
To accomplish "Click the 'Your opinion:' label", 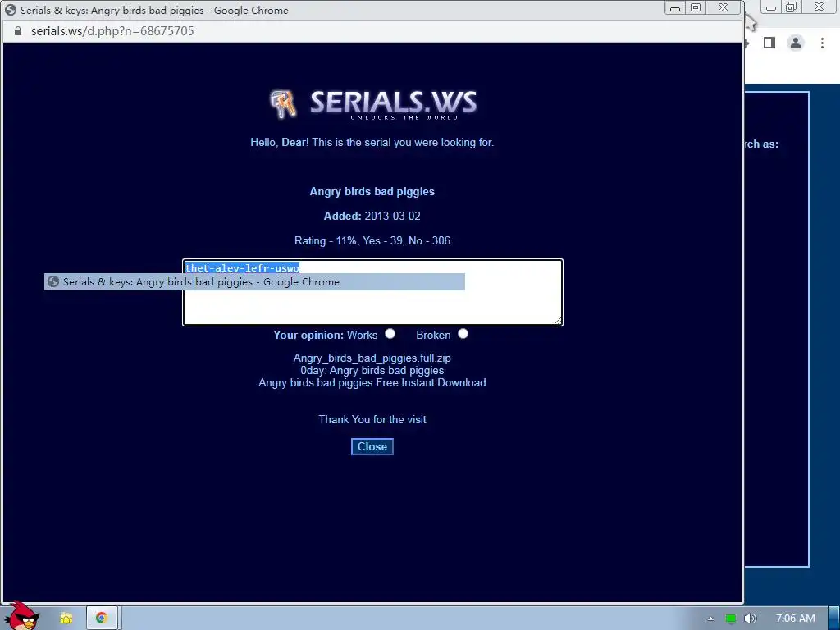I will [x=308, y=336].
